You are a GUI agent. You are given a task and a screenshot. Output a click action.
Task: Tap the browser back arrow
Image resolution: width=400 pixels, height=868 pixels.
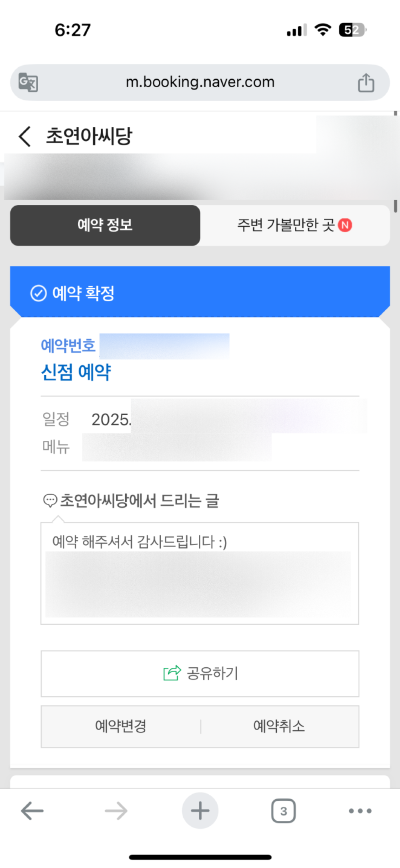tap(32, 811)
